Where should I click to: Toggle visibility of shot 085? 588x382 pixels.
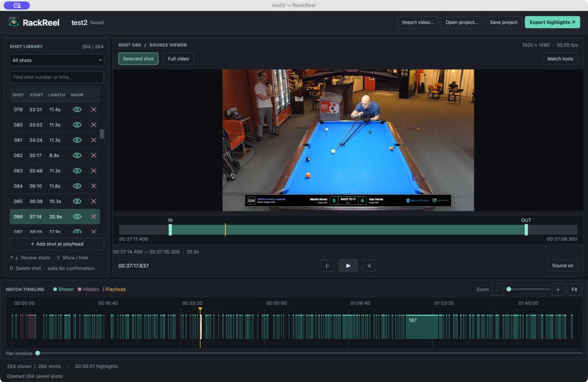77,201
